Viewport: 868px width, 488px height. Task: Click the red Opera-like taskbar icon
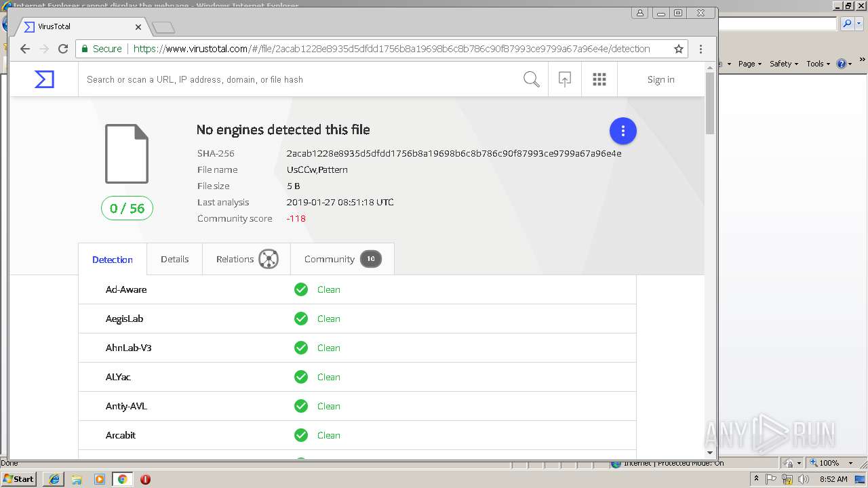pyautogui.click(x=145, y=479)
